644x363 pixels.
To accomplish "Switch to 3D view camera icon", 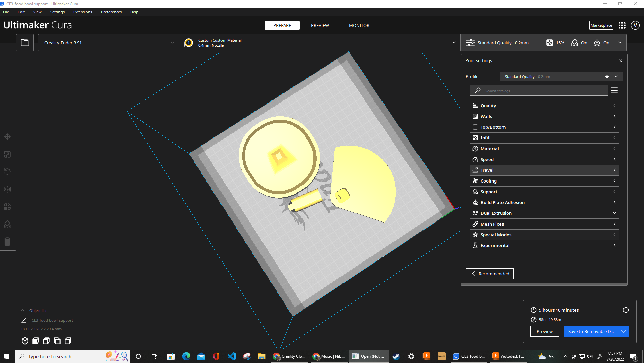I will pyautogui.click(x=25, y=341).
